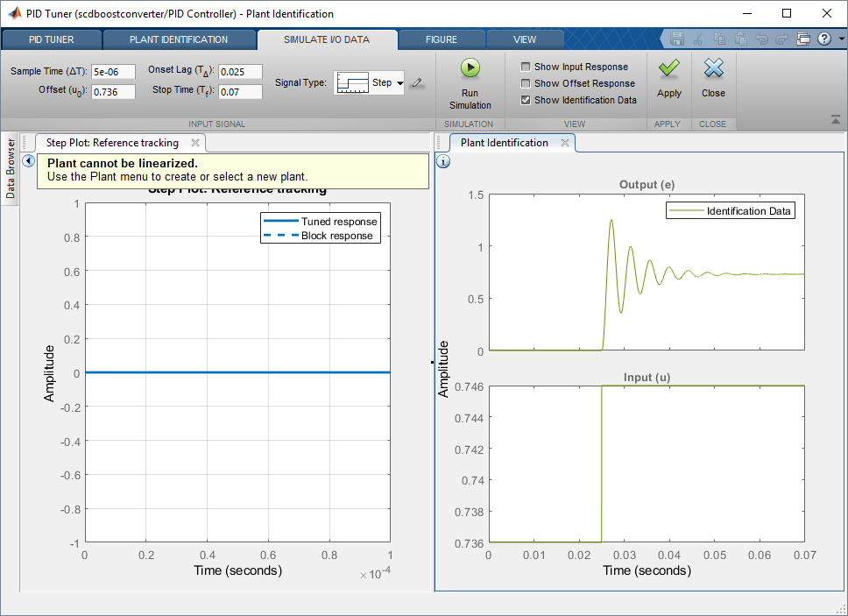Image resolution: width=848 pixels, height=616 pixels.
Task: Click the Input (u) plot title
Action: tap(647, 377)
